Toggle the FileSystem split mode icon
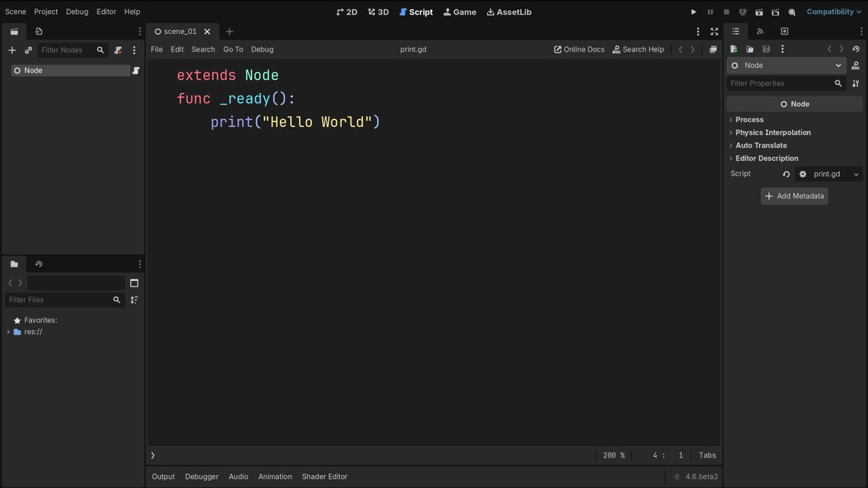 (x=134, y=283)
